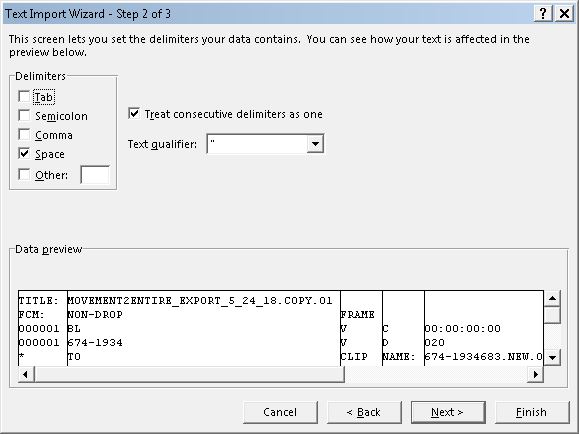Screen dimensions: 579x434
Task: Click the Help question mark icon
Action: pyautogui.click(x=543, y=14)
